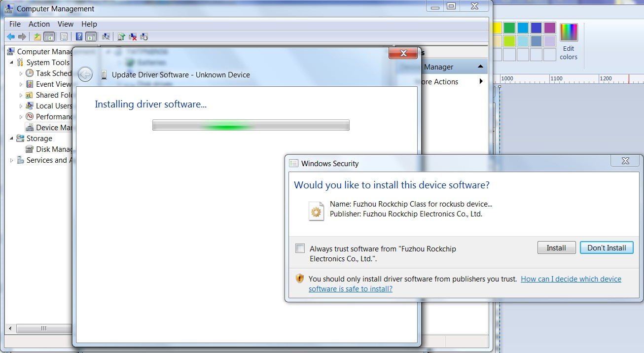Click Update Driver Software toolbar icon

pos(121,36)
